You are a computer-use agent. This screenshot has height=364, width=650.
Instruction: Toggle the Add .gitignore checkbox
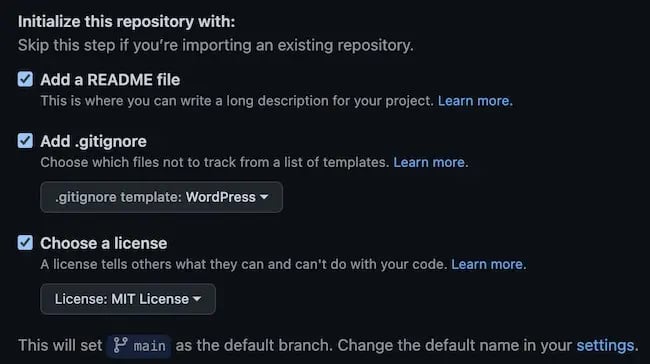(x=25, y=141)
